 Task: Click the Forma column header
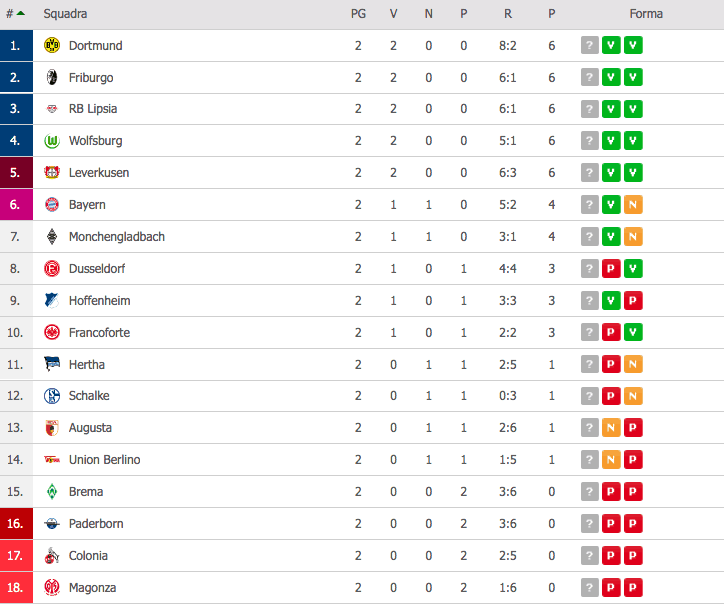tap(646, 14)
